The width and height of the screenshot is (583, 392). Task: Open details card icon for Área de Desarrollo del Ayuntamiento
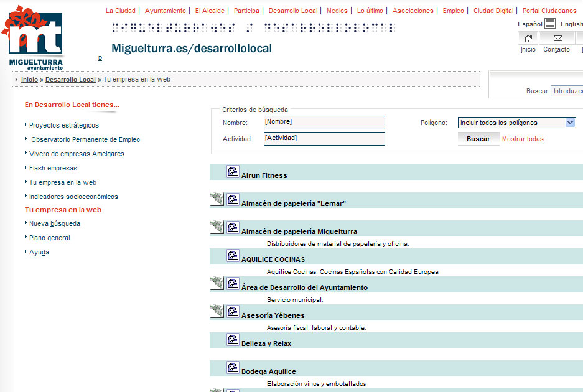[x=233, y=283]
